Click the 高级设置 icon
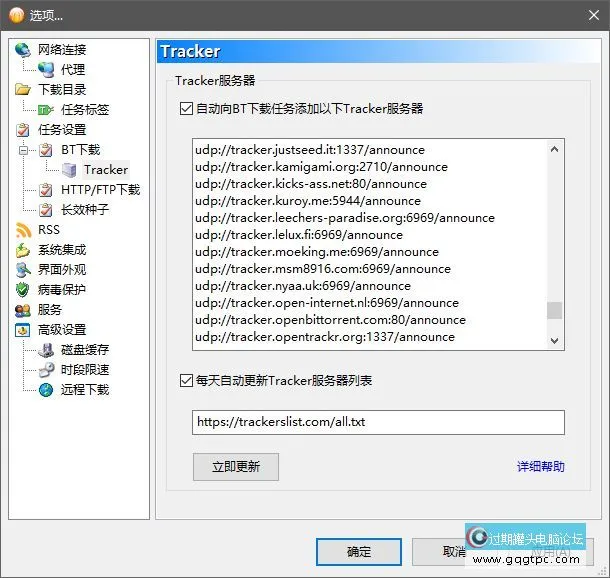 [23, 330]
